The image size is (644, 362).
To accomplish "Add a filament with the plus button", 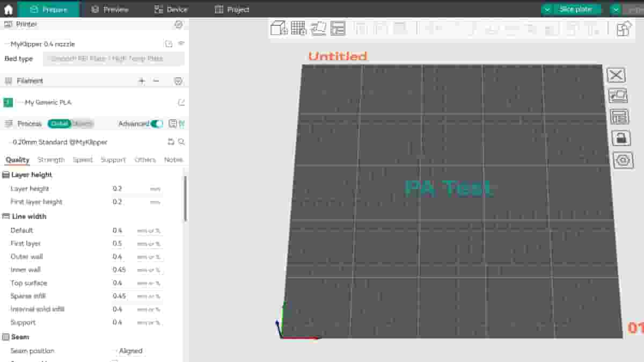I will point(141,81).
